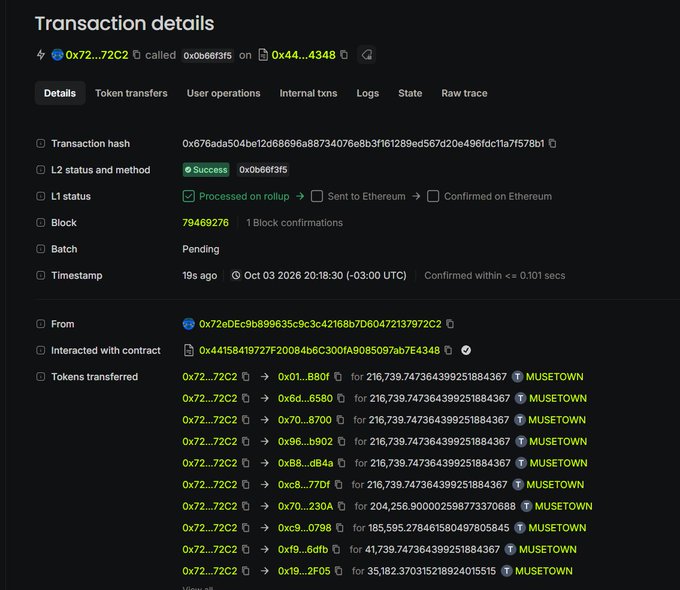Open the Raw trace tab

pyautogui.click(x=464, y=93)
